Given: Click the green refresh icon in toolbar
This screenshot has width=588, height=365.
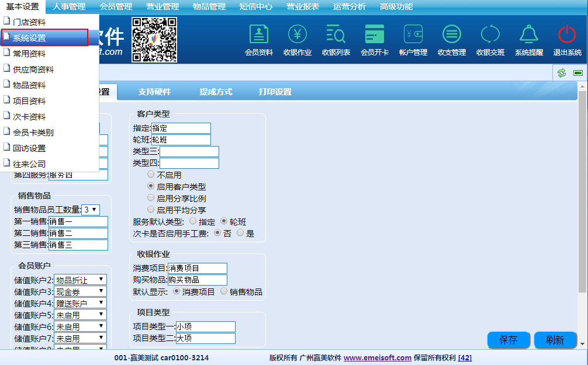Looking at the screenshot, I should (562, 72).
